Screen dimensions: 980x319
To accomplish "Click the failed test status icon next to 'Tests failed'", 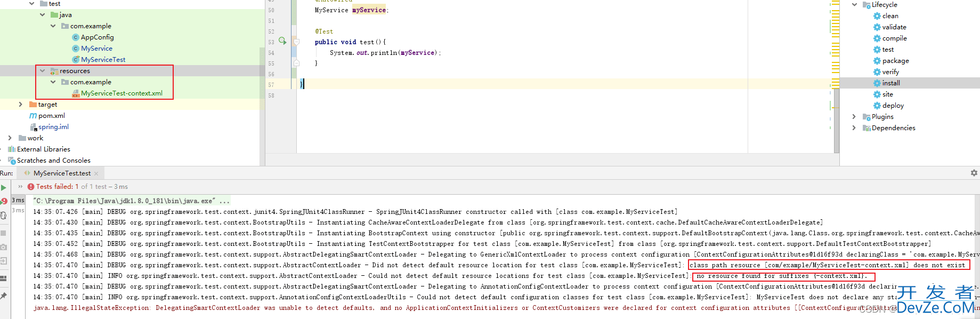I will (x=31, y=187).
